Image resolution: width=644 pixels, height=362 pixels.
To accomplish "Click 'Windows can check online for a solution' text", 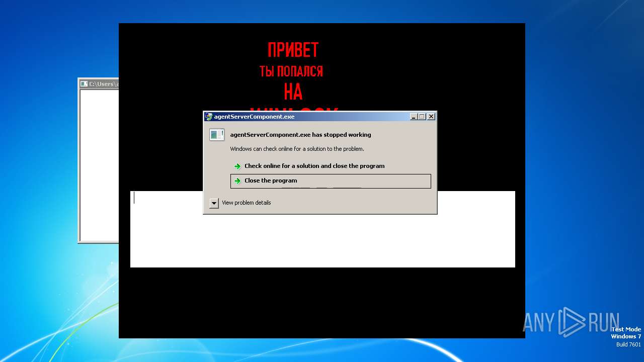I will 297,149.
